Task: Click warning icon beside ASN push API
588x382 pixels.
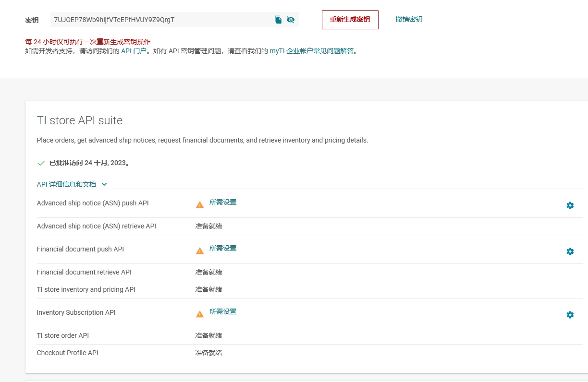Action: click(200, 205)
